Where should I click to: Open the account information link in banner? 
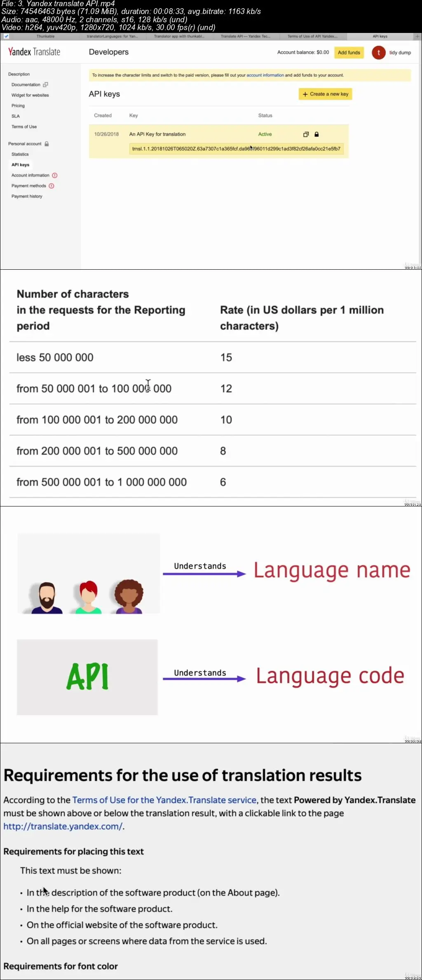pos(265,75)
